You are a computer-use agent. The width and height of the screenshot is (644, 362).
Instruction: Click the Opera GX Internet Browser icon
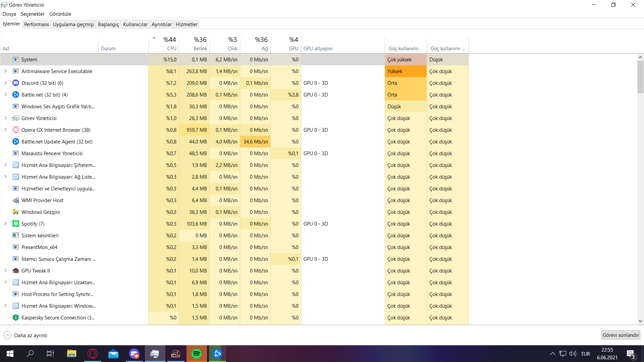(x=15, y=130)
